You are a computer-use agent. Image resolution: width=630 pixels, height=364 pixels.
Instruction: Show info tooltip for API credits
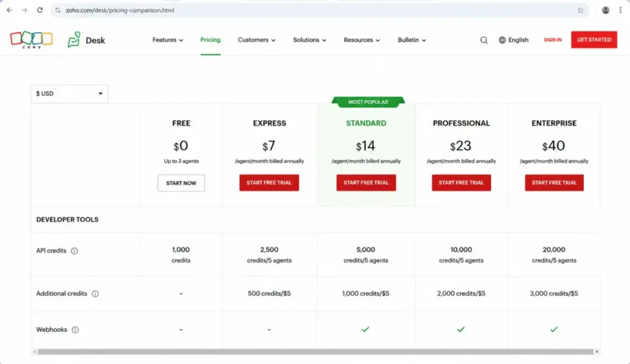point(74,251)
